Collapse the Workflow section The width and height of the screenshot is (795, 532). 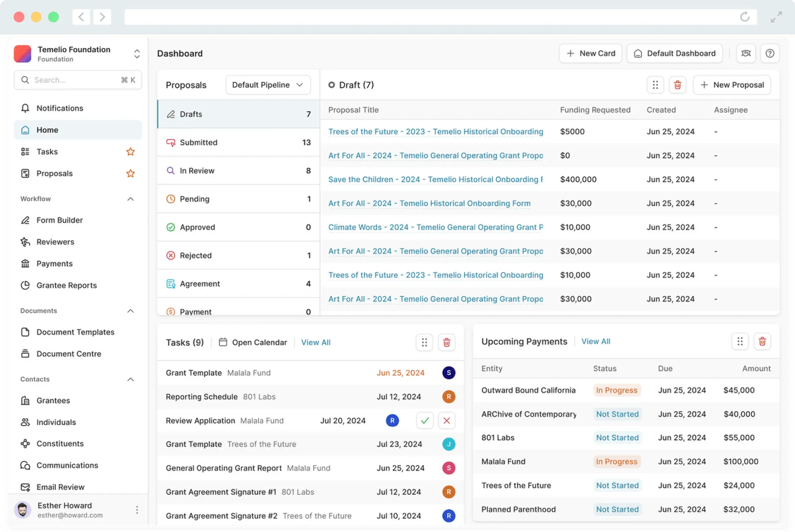(130, 199)
